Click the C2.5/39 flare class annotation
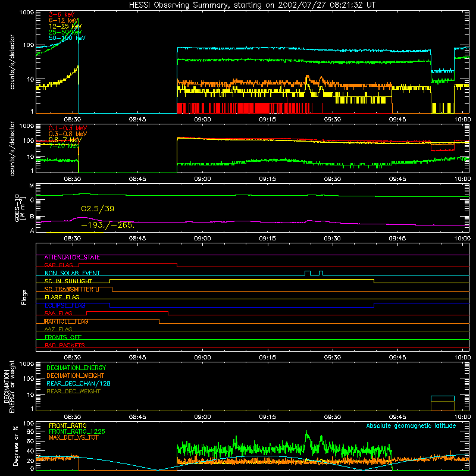This screenshot has height=476, width=476. click(x=98, y=209)
